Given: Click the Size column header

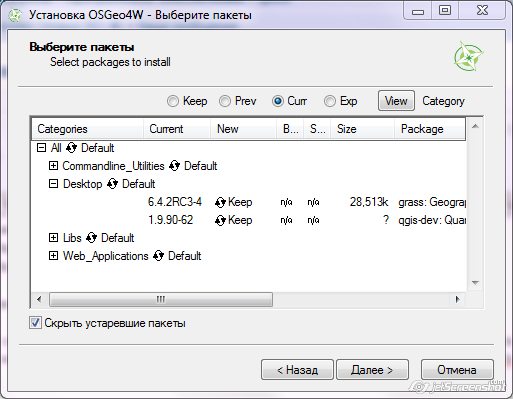Looking at the screenshot, I should [x=362, y=129].
